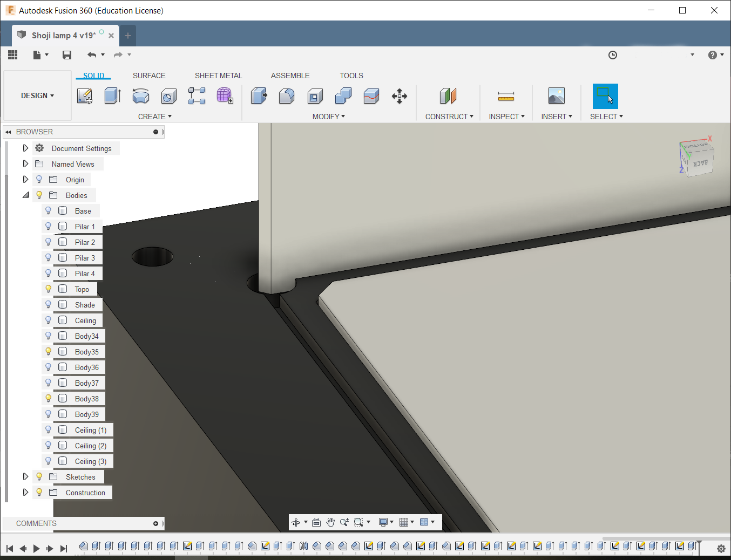This screenshot has width=731, height=560.
Task: Activate the Move/Copy tool
Action: 400,96
